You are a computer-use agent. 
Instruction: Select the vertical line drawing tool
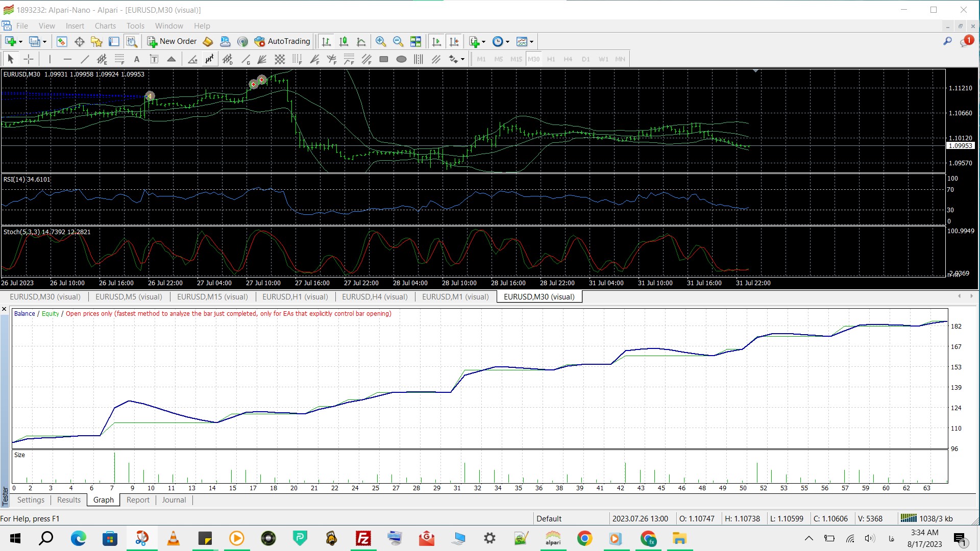click(x=50, y=59)
